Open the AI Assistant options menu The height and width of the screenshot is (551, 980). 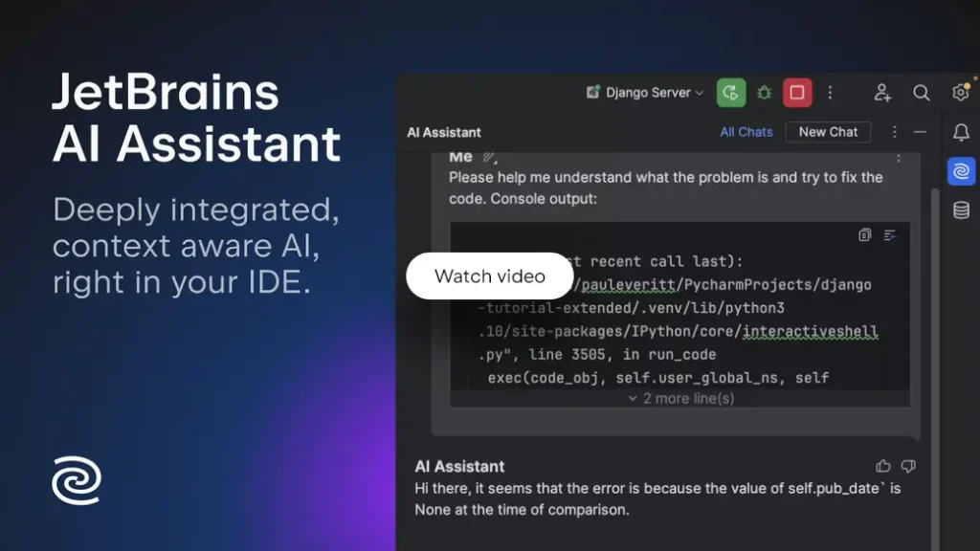[x=897, y=132]
